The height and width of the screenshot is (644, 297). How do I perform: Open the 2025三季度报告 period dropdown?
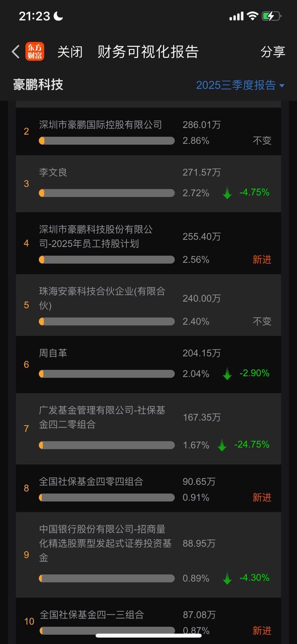tap(236, 85)
